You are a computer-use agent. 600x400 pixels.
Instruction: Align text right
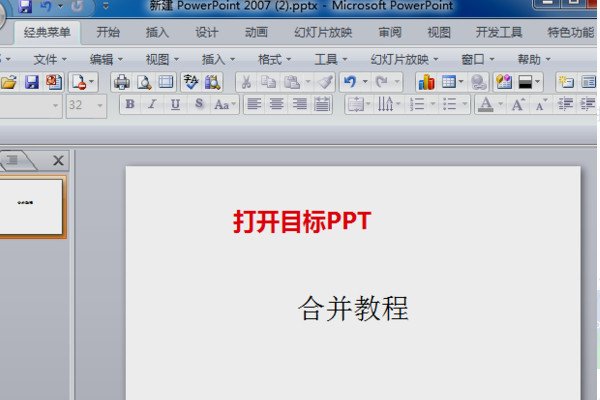pos(299,104)
